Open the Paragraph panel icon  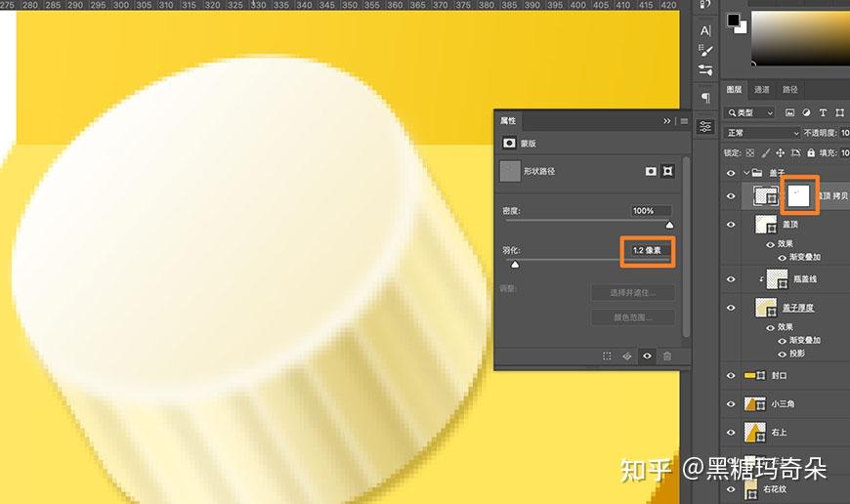(x=705, y=98)
